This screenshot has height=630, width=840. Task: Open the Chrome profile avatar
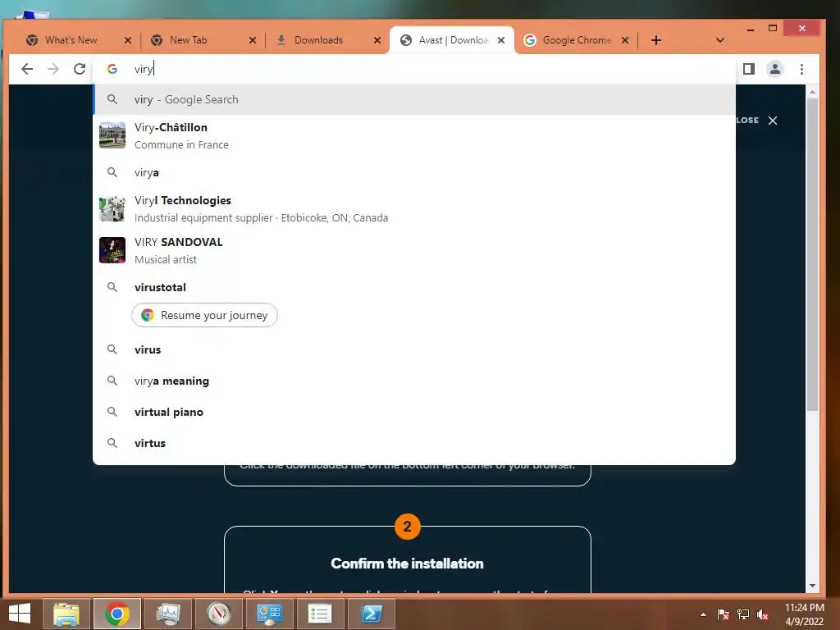tap(774, 69)
